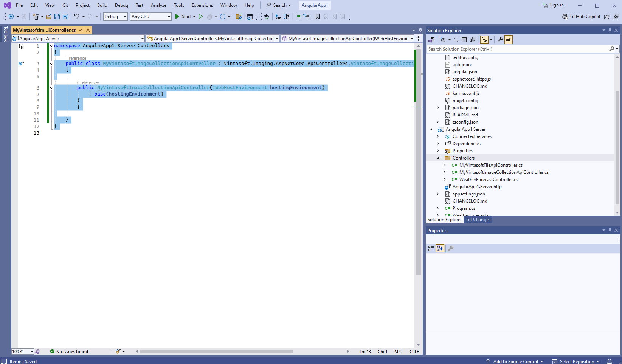Click the Bookmark toggle icon in toolbar
The width and height of the screenshot is (622, 364).
(x=318, y=17)
